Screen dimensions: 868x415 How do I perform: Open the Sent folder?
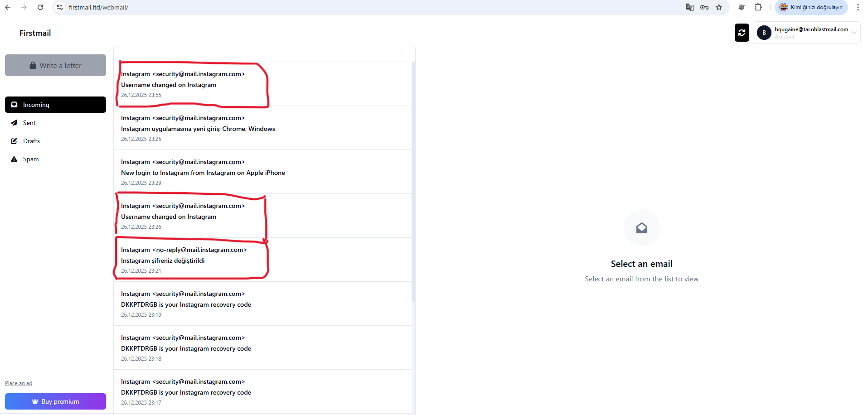tap(55, 123)
